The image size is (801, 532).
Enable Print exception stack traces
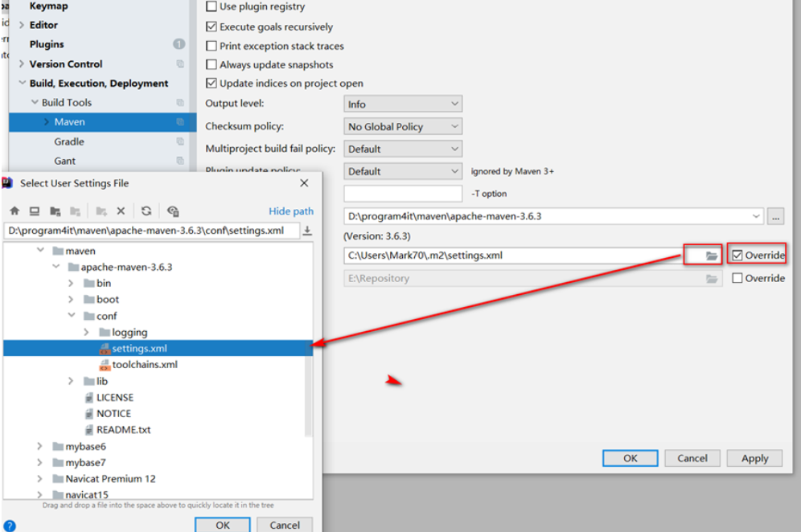[212, 46]
